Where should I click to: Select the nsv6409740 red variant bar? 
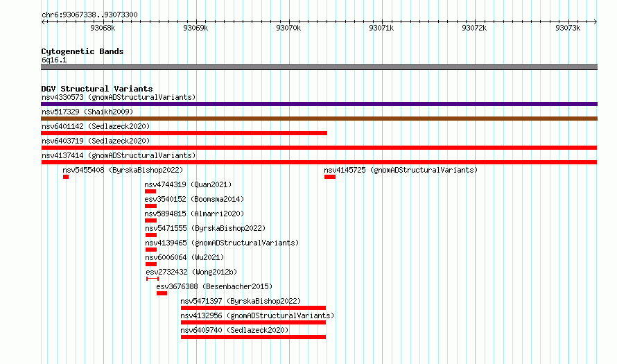click(x=254, y=337)
